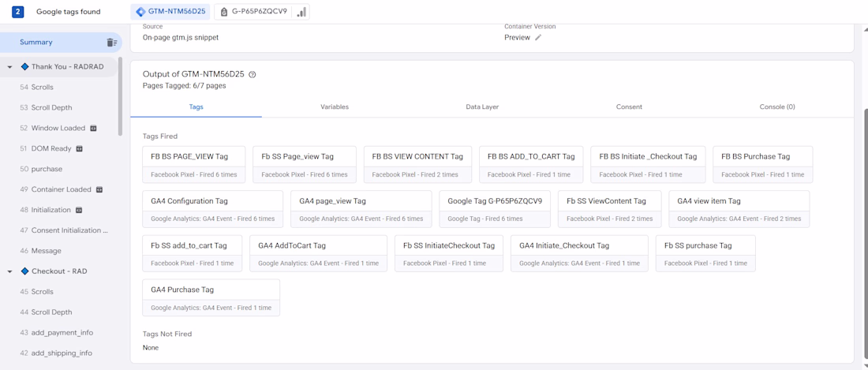868x370 pixels.
Task: Collapse the Checkout - RAD page group
Action: tap(10, 271)
